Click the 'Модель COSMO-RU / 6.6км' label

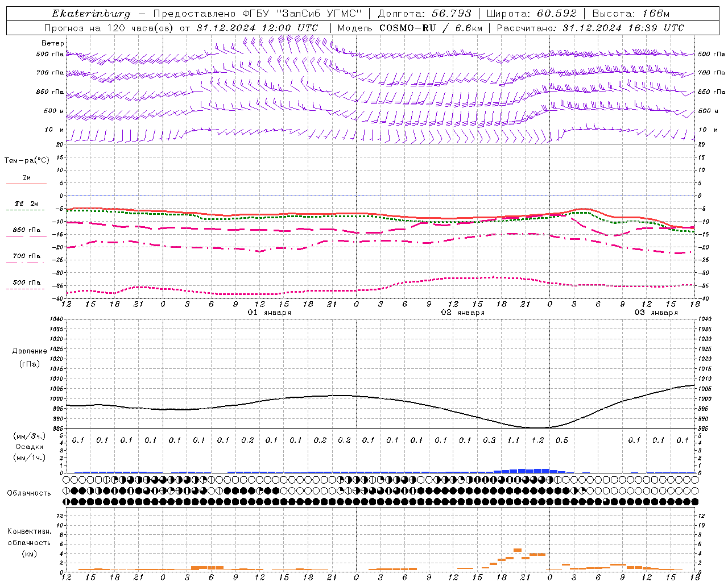point(410,28)
